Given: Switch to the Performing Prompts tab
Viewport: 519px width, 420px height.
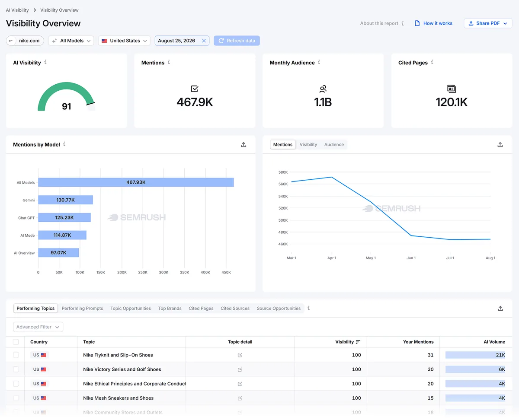Looking at the screenshot, I should pyautogui.click(x=82, y=309).
